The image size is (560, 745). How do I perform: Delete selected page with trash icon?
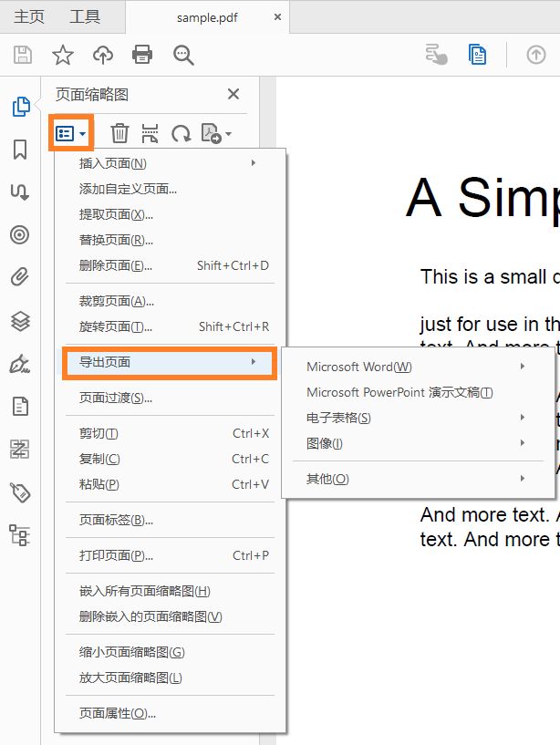click(119, 133)
